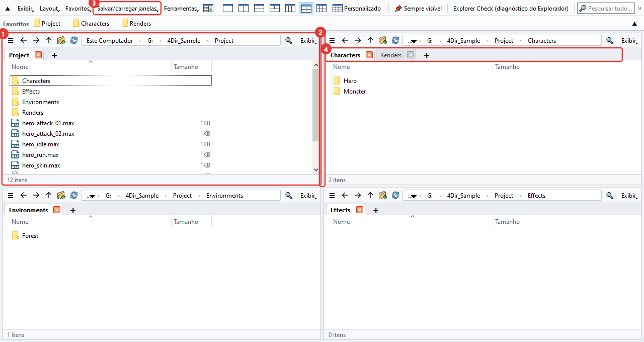Expand Salvar/carregar janelas menu

pos(128,9)
